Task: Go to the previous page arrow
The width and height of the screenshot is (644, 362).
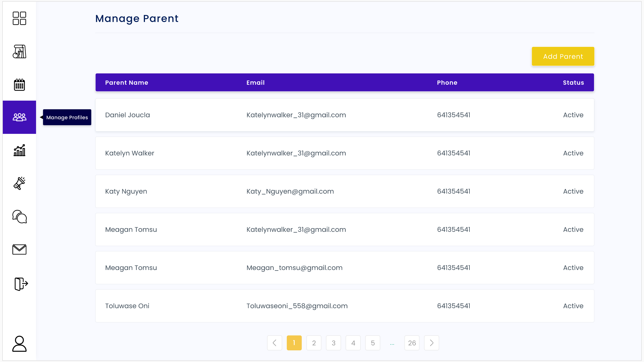Action: 275,343
